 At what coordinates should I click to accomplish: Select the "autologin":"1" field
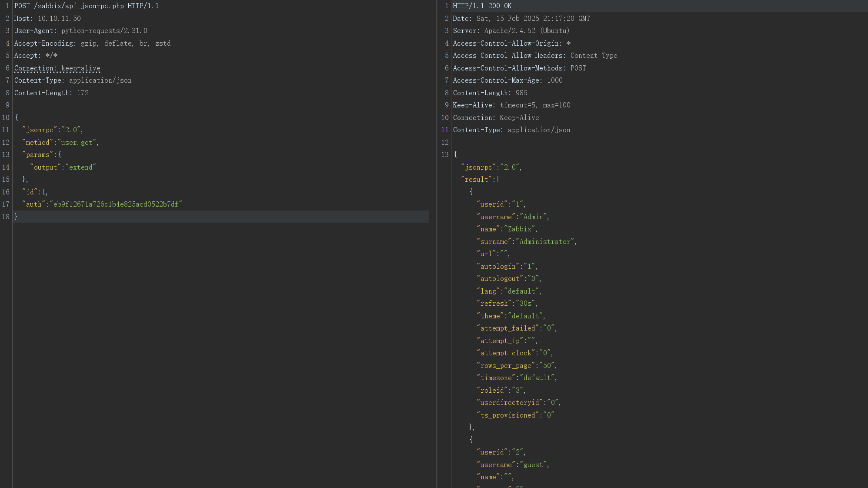point(507,267)
